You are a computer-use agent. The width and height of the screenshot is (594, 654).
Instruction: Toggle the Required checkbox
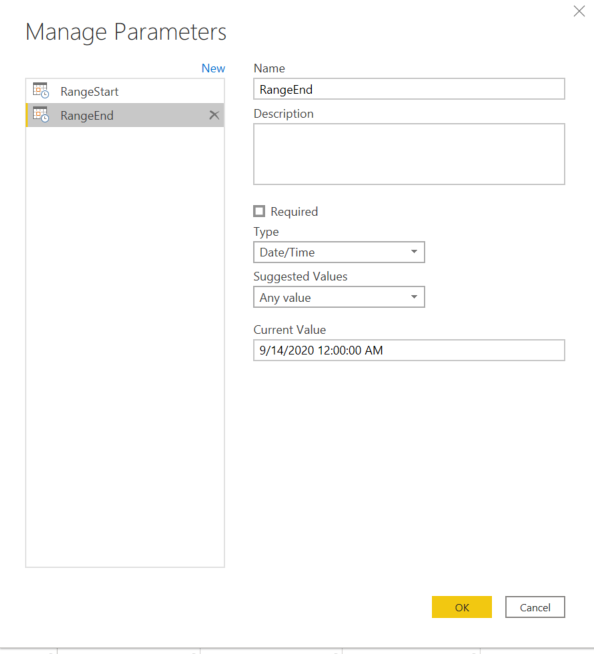[259, 211]
